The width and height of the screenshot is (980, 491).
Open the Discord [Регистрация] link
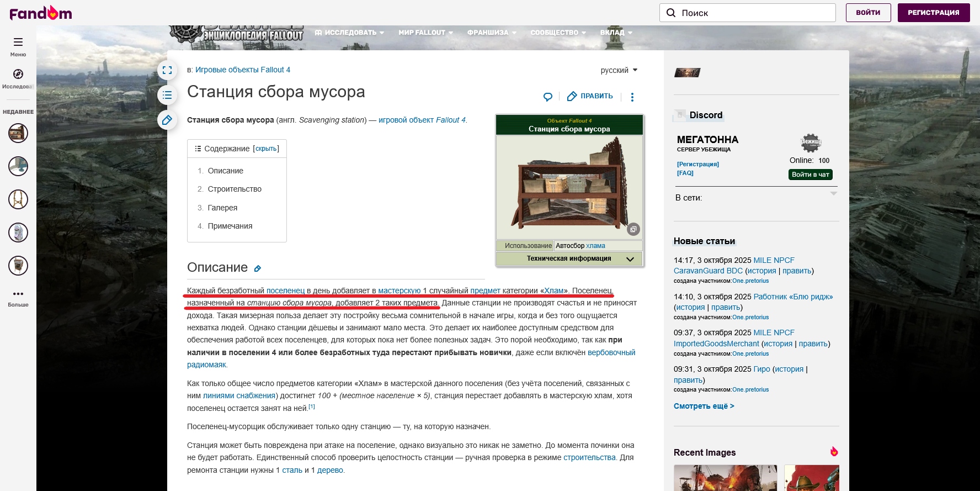tap(698, 164)
